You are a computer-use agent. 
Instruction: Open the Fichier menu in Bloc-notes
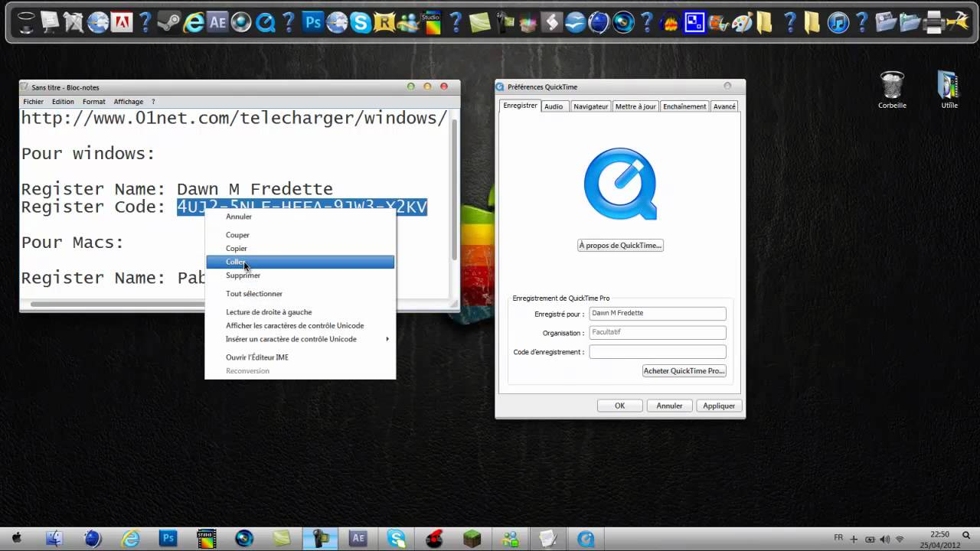pos(34,102)
